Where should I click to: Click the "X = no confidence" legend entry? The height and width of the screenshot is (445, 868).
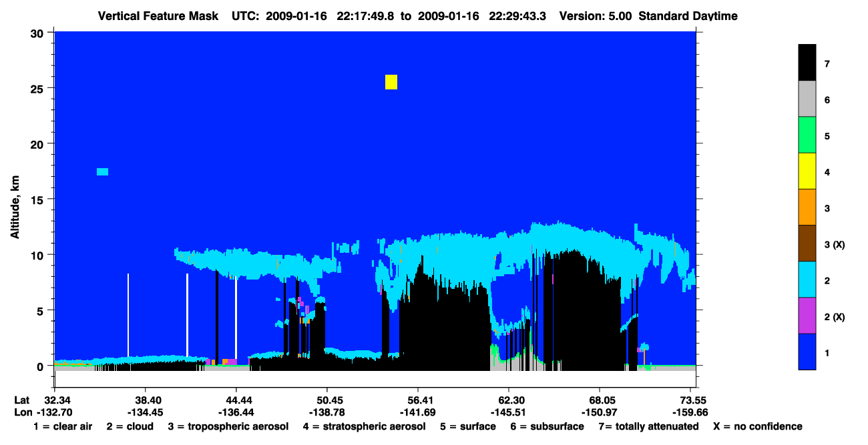758,426
